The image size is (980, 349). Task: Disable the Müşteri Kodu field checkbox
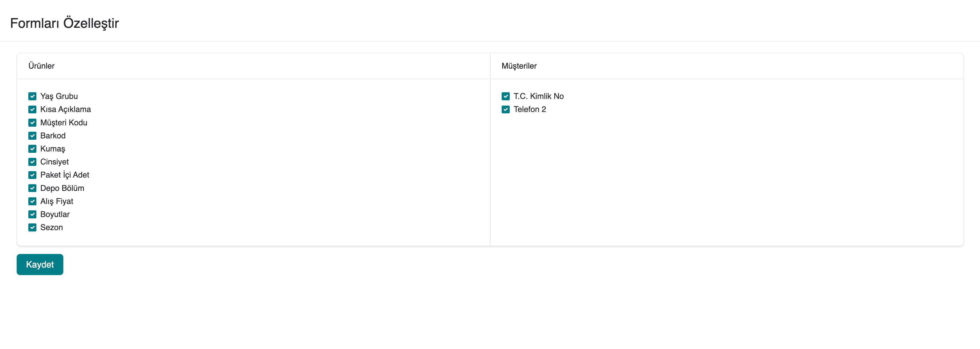point(32,123)
